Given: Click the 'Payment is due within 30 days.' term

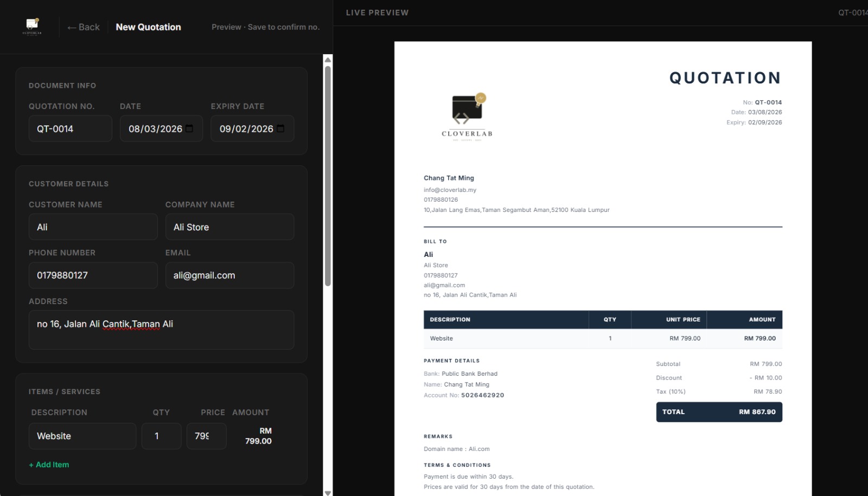Looking at the screenshot, I should click(468, 476).
